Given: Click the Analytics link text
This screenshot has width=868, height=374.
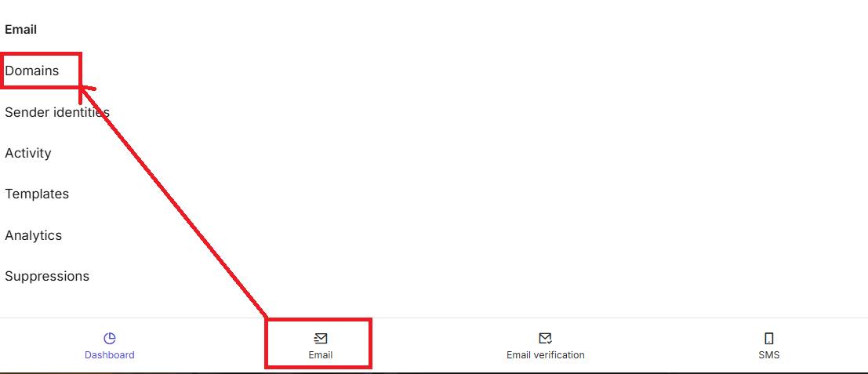Looking at the screenshot, I should pos(33,235).
